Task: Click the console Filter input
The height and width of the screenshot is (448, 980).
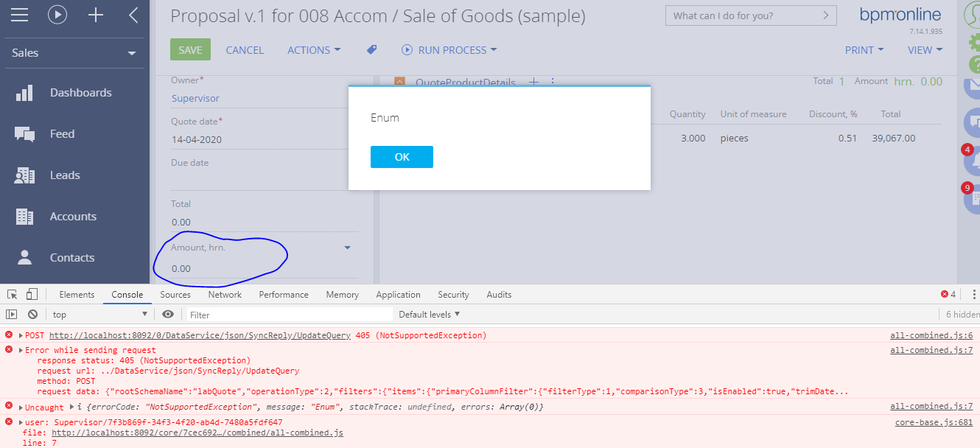Action: coord(288,314)
